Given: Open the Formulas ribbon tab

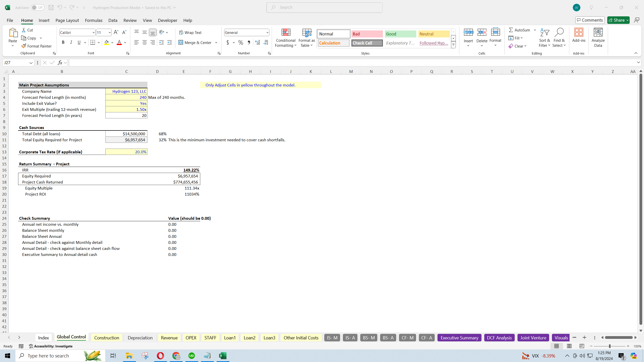Looking at the screenshot, I should [x=94, y=20].
